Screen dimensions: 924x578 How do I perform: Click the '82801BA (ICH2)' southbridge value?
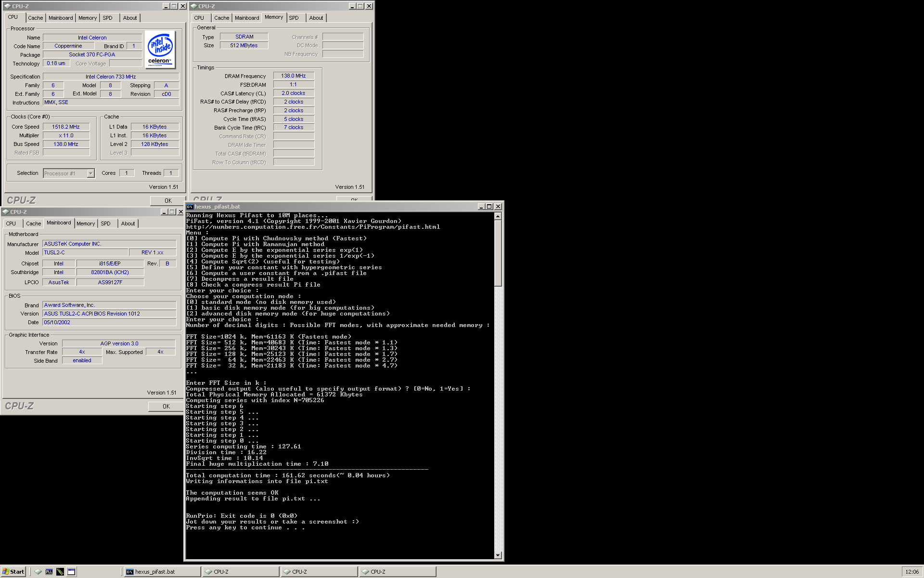(110, 273)
